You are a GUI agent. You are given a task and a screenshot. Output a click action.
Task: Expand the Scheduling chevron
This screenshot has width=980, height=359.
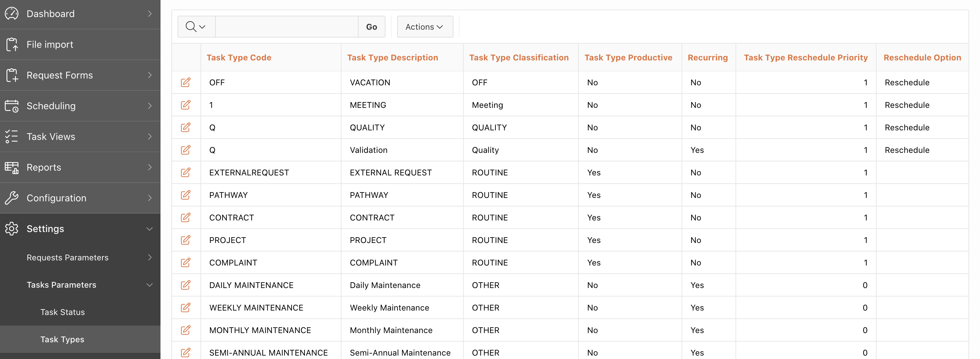pos(150,106)
